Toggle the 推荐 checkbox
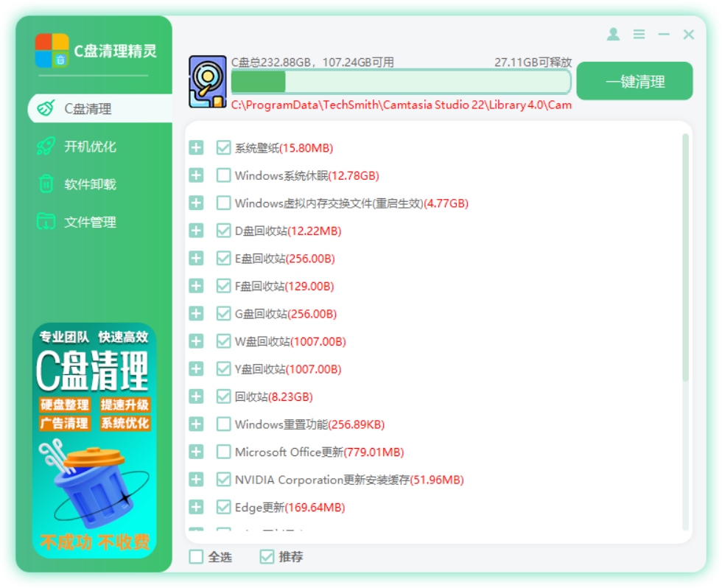The image size is (722, 588). point(267,557)
